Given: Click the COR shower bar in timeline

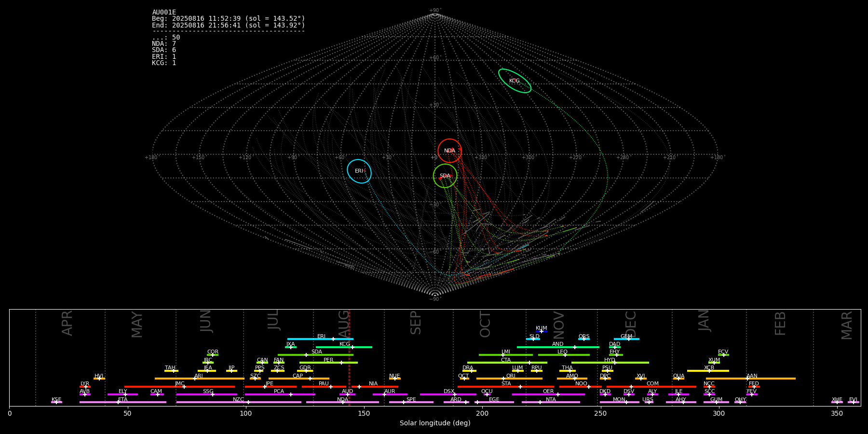Looking at the screenshot, I should (x=213, y=355).
